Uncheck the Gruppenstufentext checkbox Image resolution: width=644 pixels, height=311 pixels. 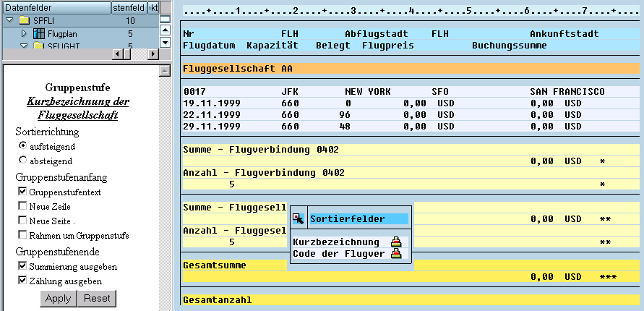[23, 192]
